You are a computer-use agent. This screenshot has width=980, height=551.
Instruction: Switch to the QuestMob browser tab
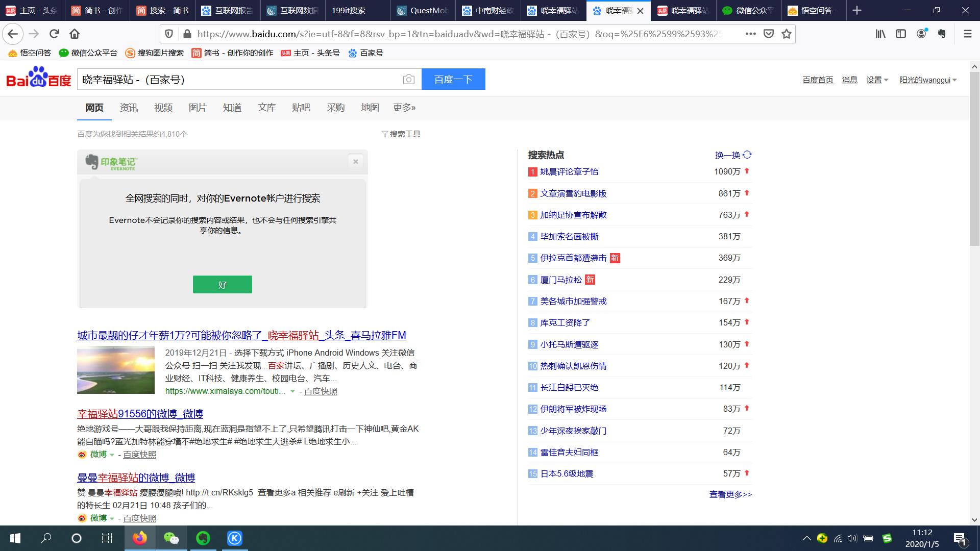pyautogui.click(x=423, y=10)
